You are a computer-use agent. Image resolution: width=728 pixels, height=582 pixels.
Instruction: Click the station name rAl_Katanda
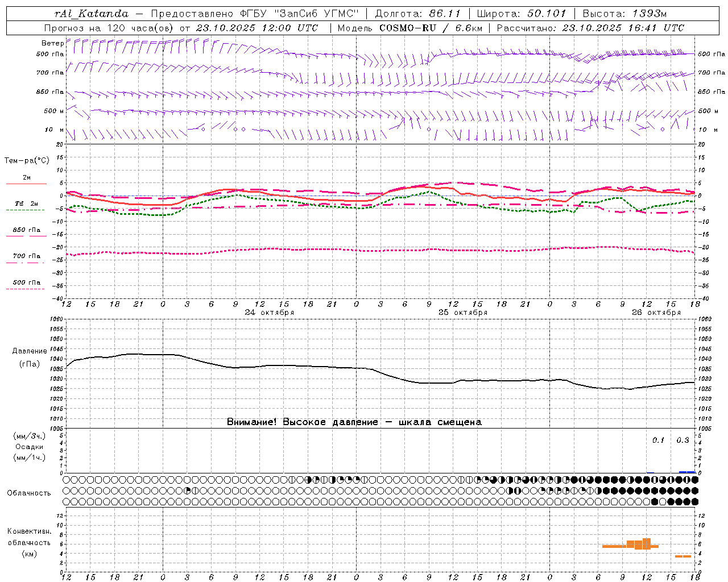click(x=92, y=14)
